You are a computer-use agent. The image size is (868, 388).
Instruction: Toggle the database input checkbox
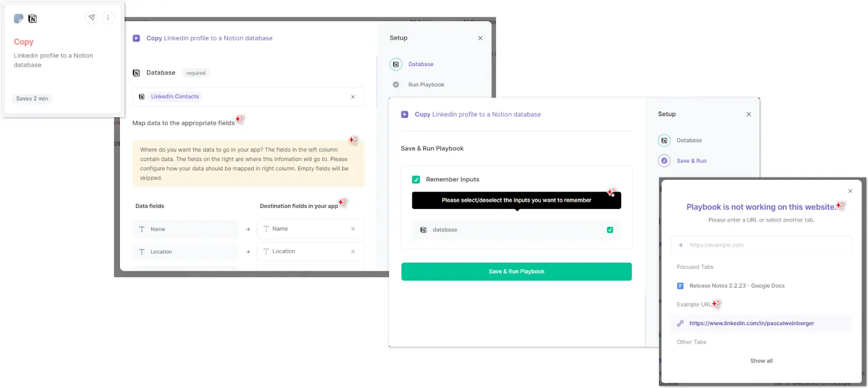click(610, 230)
